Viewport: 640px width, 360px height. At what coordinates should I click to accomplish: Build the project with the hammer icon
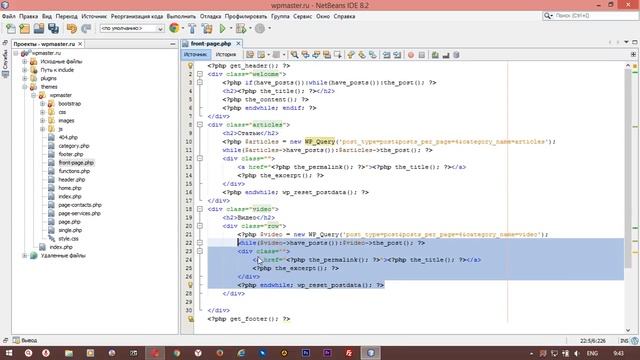[x=192, y=29]
